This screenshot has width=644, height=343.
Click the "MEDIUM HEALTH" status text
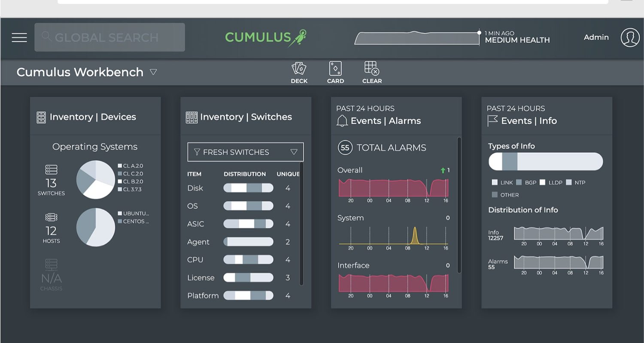pos(517,40)
